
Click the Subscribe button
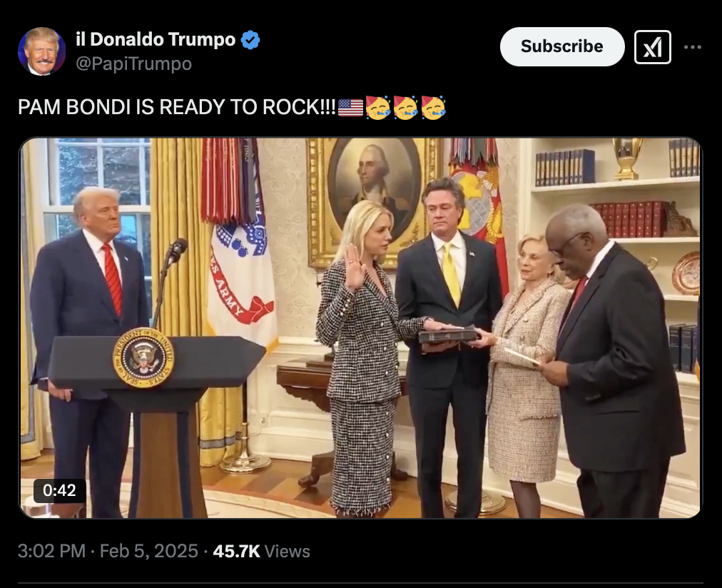561,46
